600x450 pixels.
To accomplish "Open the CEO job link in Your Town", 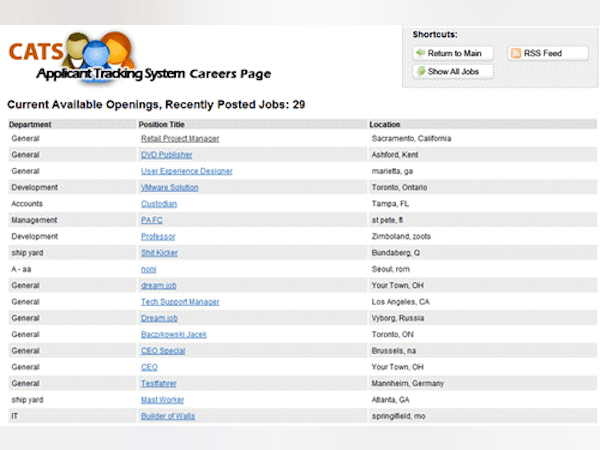I will [149, 367].
